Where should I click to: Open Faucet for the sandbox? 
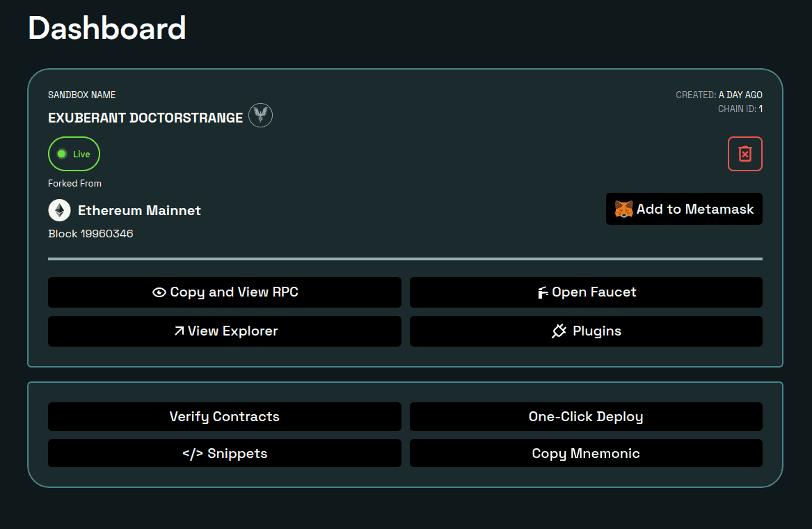pos(586,292)
